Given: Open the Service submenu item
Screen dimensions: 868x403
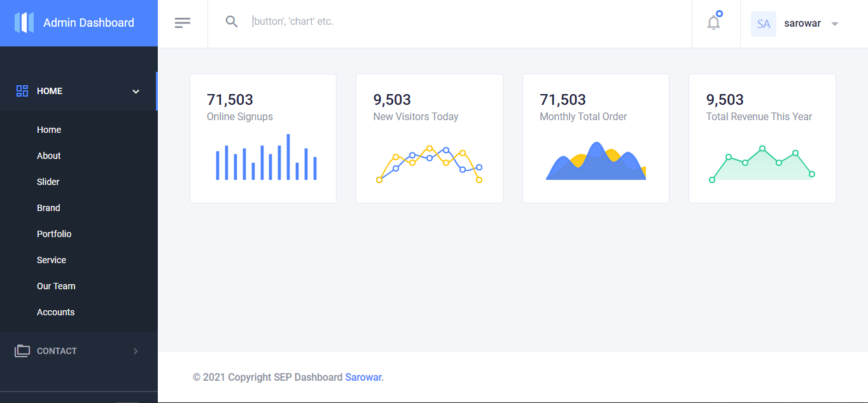Looking at the screenshot, I should pos(52,260).
